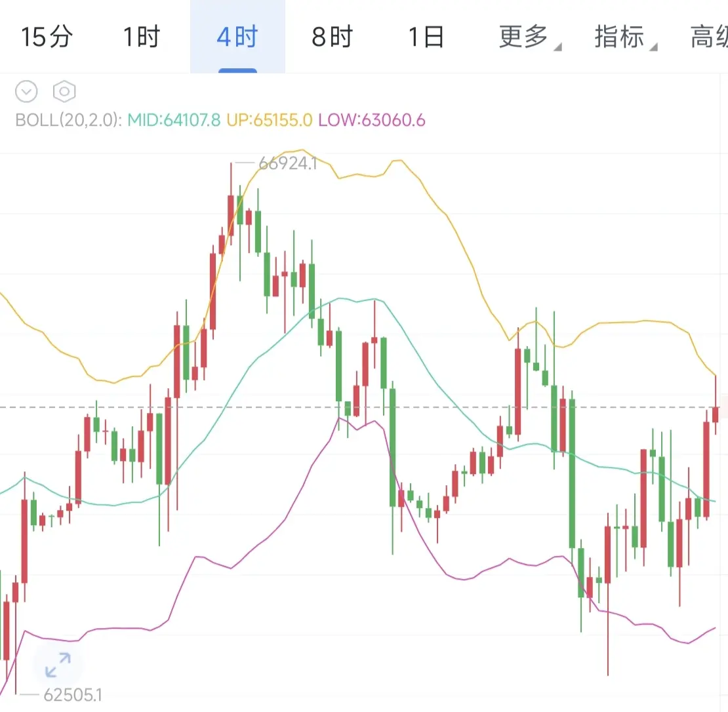Tap the UP:65155.0 upper band label
Image resolution: width=728 pixels, height=712 pixels.
pos(270,120)
